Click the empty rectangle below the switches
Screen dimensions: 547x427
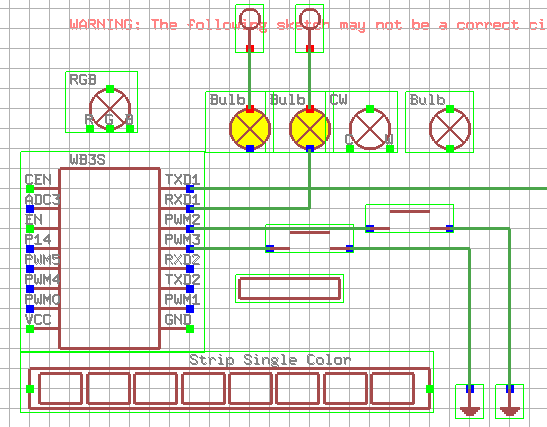[x=290, y=289]
